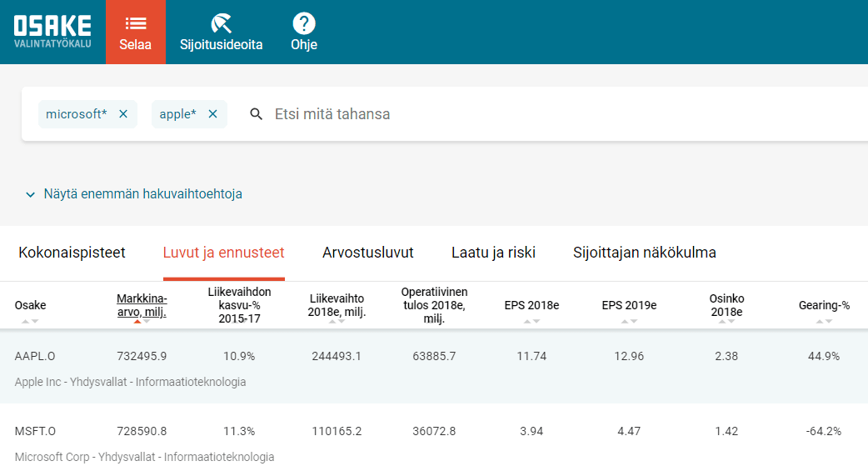Sort by Osake column header
This screenshot has height=471, width=868.
point(31,305)
